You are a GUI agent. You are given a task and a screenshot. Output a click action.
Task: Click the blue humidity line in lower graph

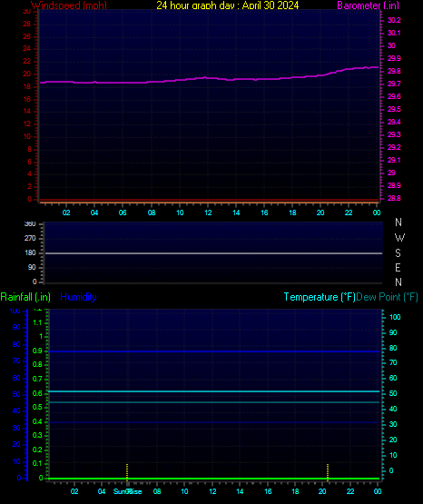pyautogui.click(x=213, y=351)
